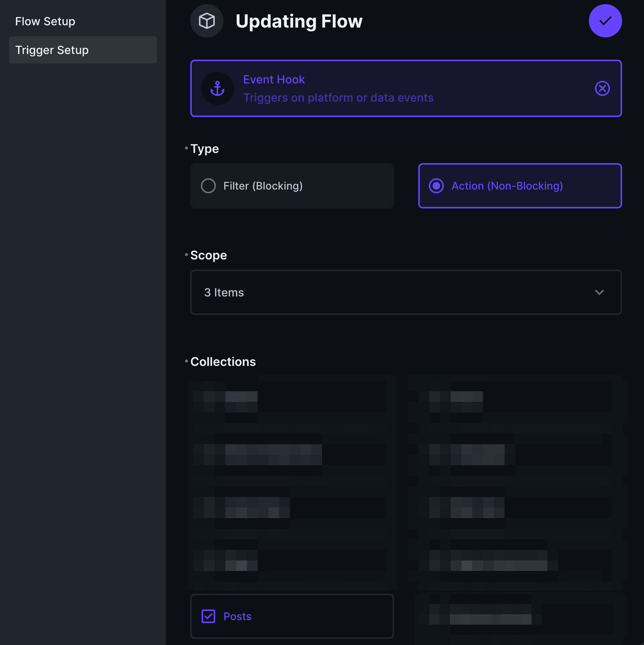Click the Updating Flow title
Viewport: 644px width, 645px height.
pos(299,21)
